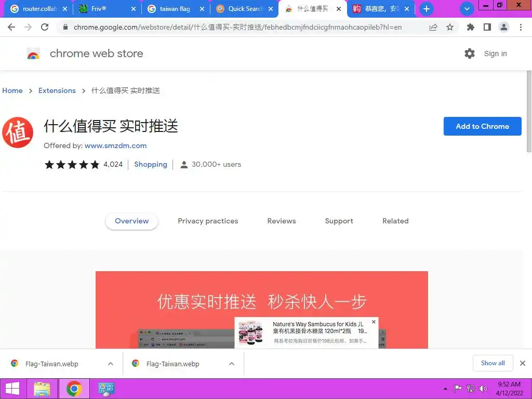Go back with the browser back arrow

[11, 27]
